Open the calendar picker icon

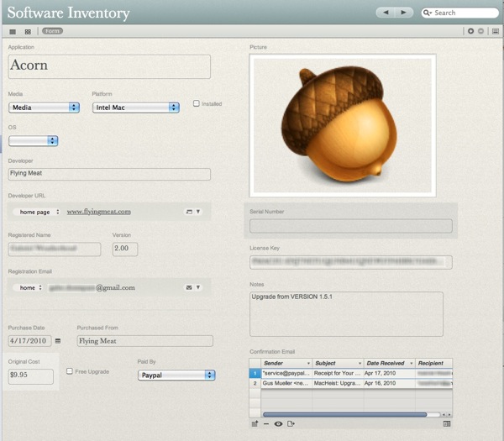[58, 341]
